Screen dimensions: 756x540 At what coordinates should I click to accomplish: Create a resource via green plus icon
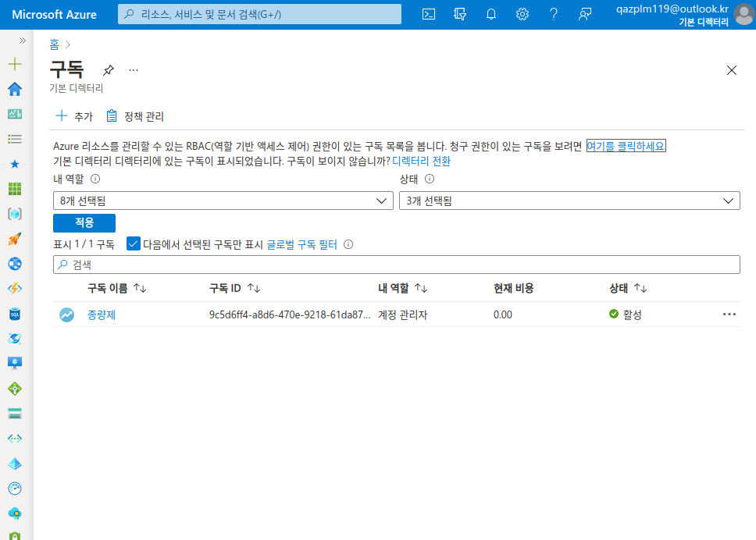[15, 64]
